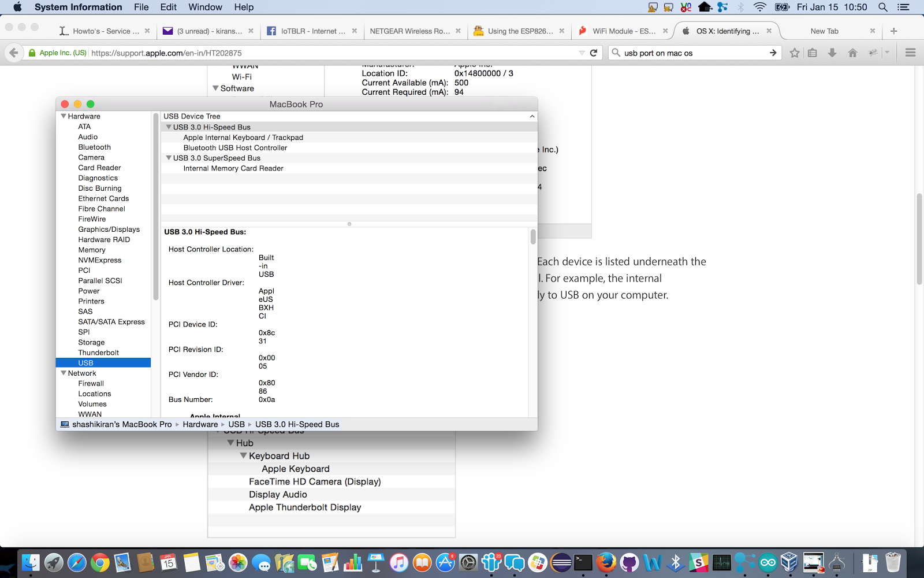This screenshot has width=924, height=578.
Task: Collapse the Network section in sidebar
Action: (64, 373)
